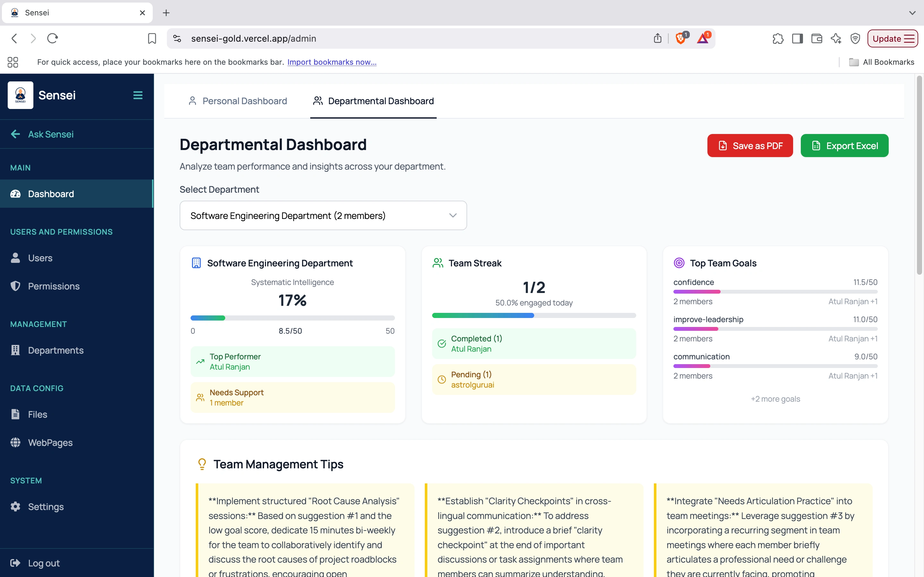Click the Permissions shield icon
924x577 pixels.
tap(15, 286)
